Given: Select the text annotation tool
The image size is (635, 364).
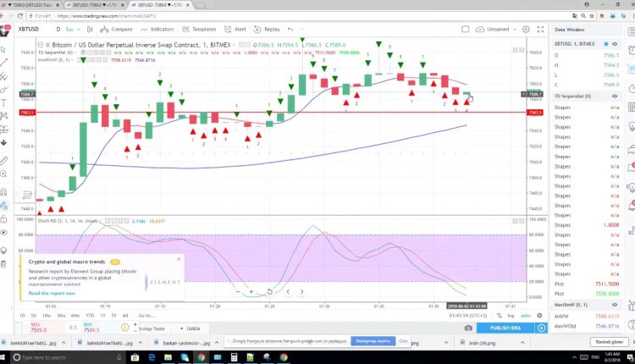Looking at the screenshot, I should [x=3, y=102].
